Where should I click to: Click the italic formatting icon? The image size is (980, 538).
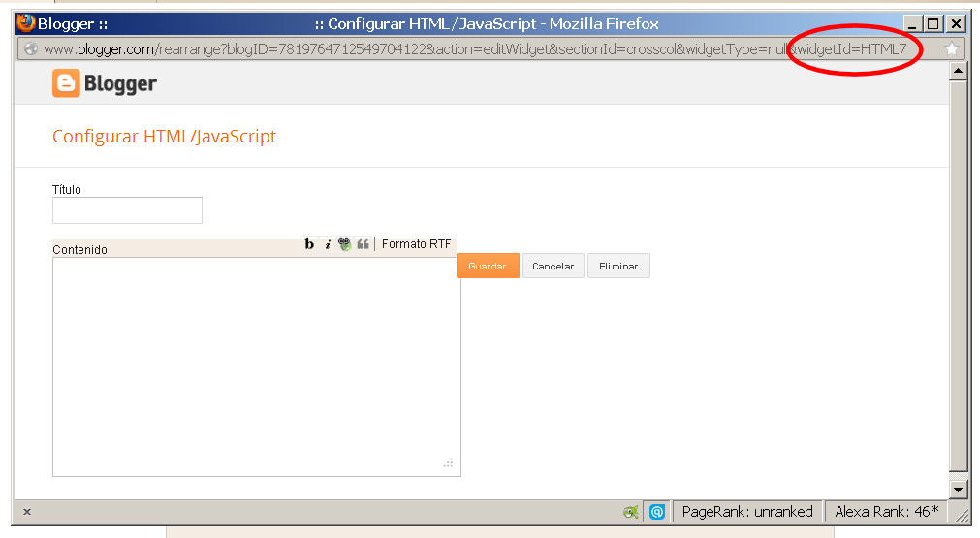tap(328, 244)
